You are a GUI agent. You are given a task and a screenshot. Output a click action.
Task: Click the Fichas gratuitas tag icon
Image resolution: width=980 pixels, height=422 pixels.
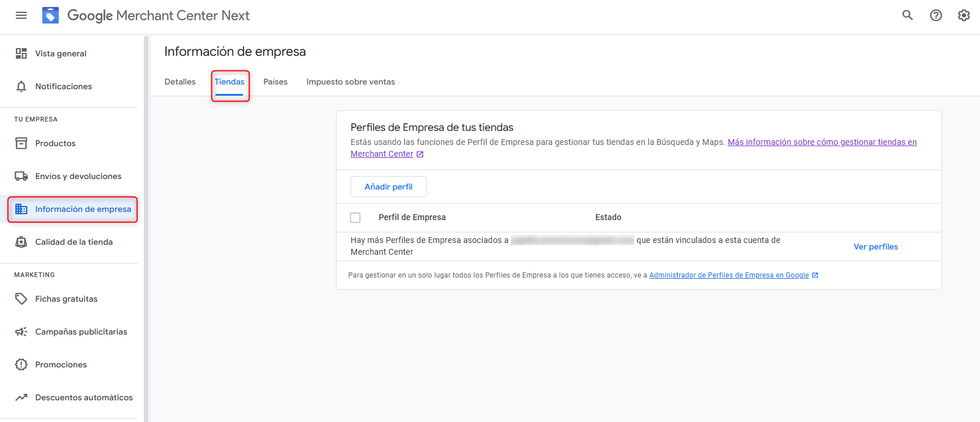pos(21,299)
